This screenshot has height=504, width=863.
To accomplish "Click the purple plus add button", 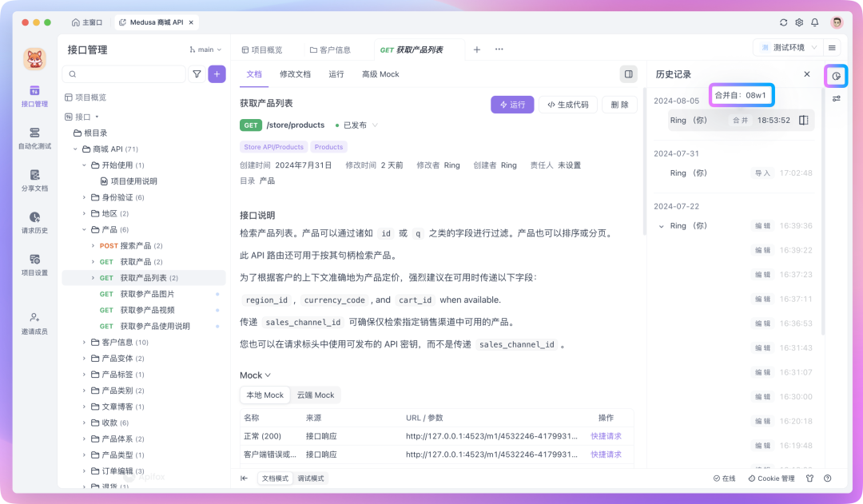I will tap(217, 73).
